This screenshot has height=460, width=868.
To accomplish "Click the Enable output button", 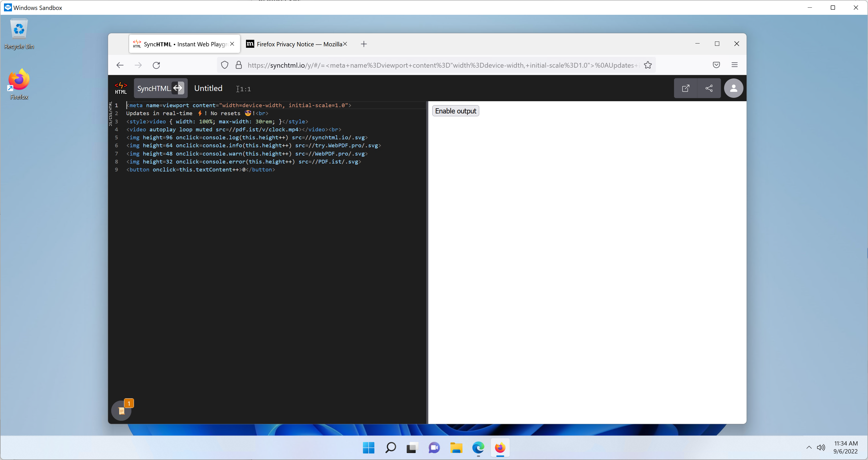I will 456,111.
